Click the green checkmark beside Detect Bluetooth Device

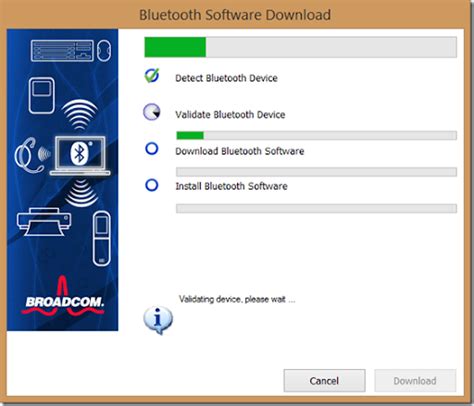pyautogui.click(x=152, y=76)
